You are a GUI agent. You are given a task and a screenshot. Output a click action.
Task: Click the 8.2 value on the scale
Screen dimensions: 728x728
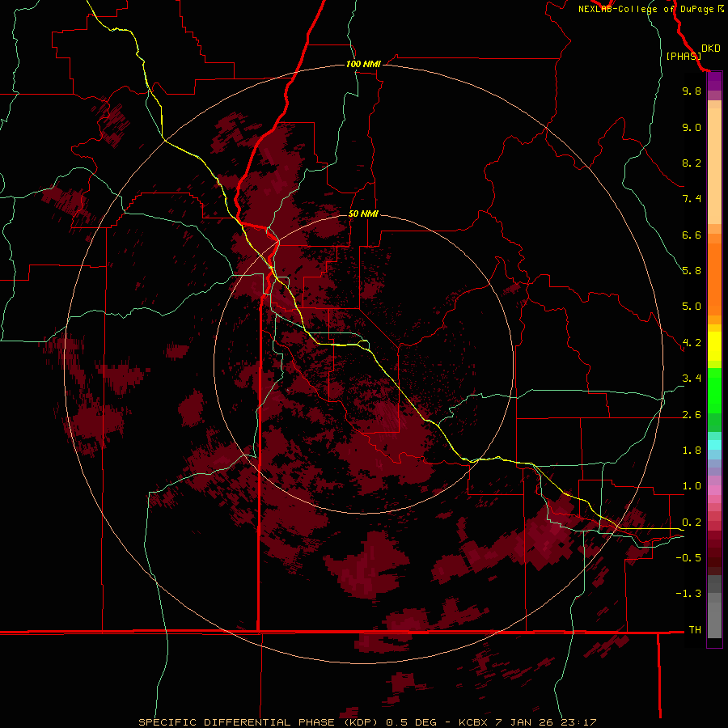(692, 163)
